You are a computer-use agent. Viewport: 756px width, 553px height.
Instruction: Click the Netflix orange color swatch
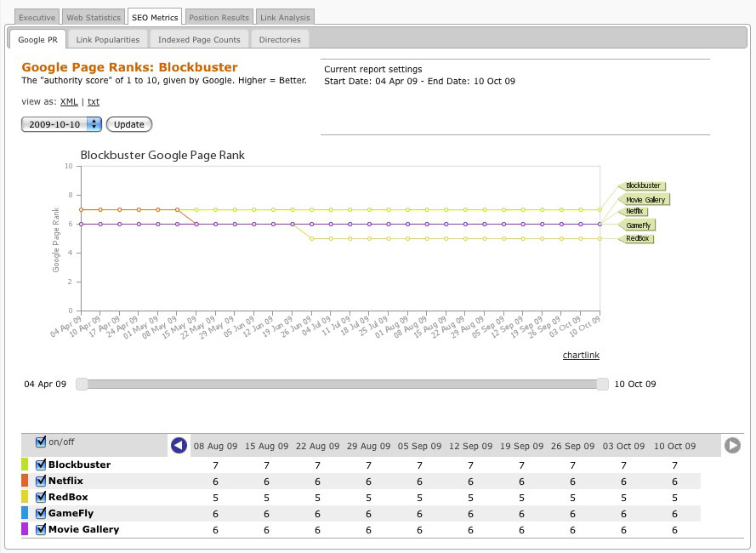point(25,481)
